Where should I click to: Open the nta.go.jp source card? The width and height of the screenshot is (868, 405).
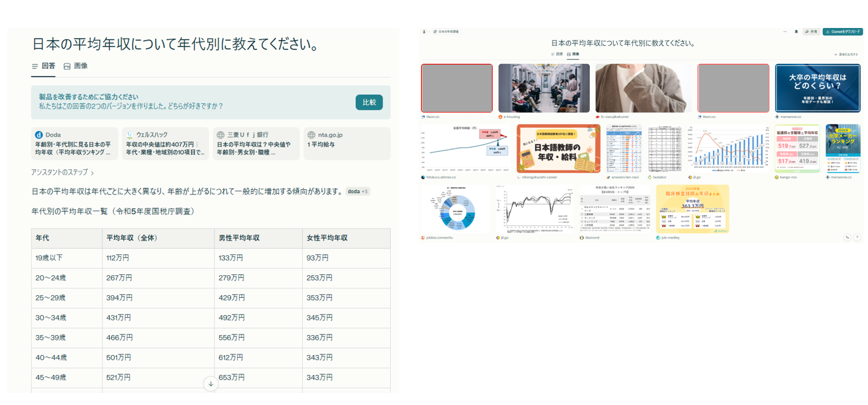pos(346,143)
